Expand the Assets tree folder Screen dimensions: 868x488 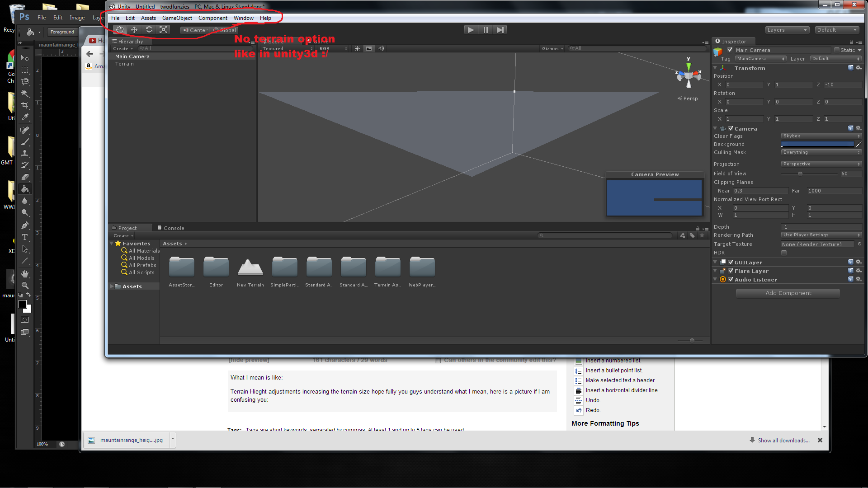tap(112, 286)
